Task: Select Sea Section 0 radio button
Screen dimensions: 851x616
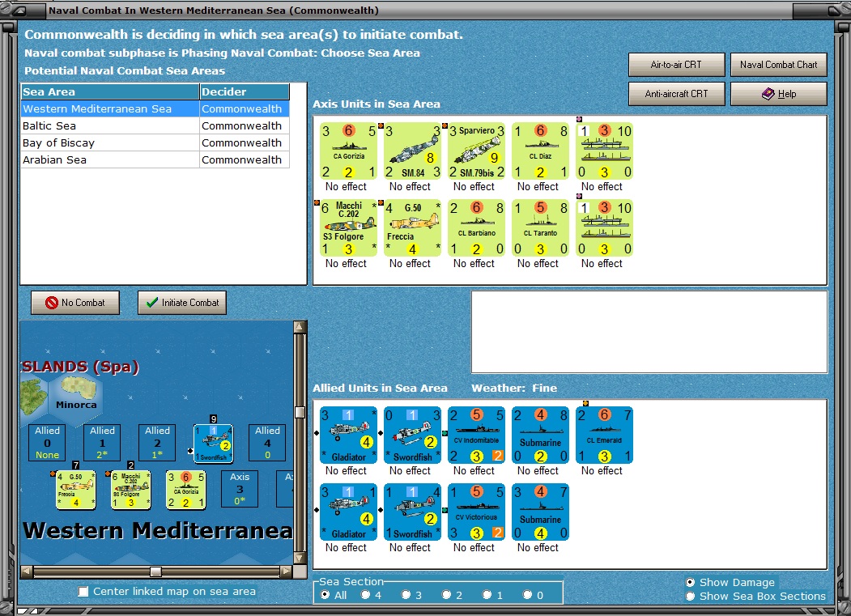Action: (x=527, y=595)
